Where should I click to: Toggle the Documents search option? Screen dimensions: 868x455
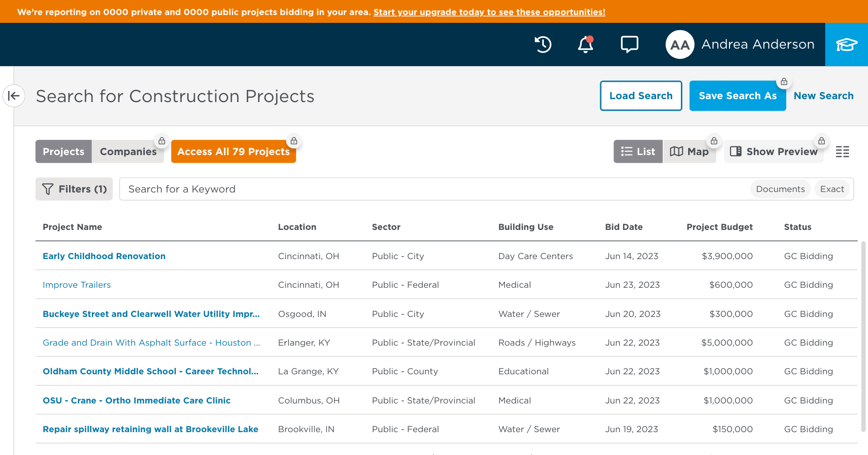(780, 189)
